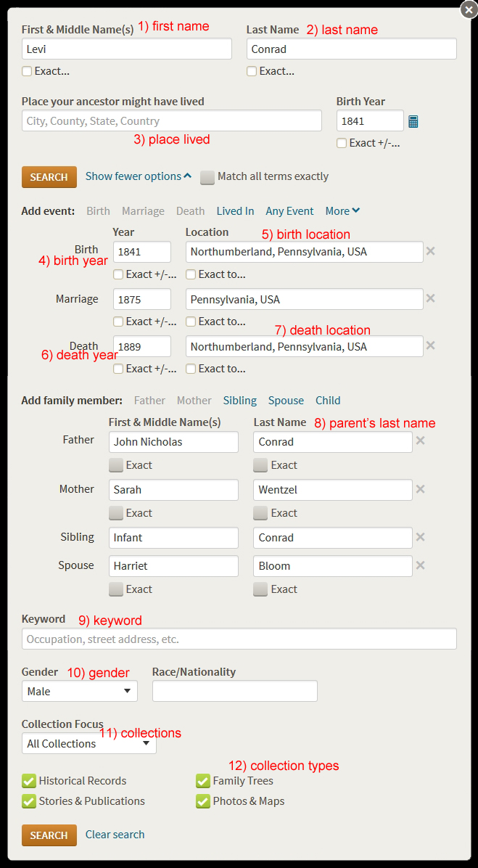Image resolution: width=478 pixels, height=868 pixels.
Task: Remove the Marriage event row
Action: pos(430,298)
